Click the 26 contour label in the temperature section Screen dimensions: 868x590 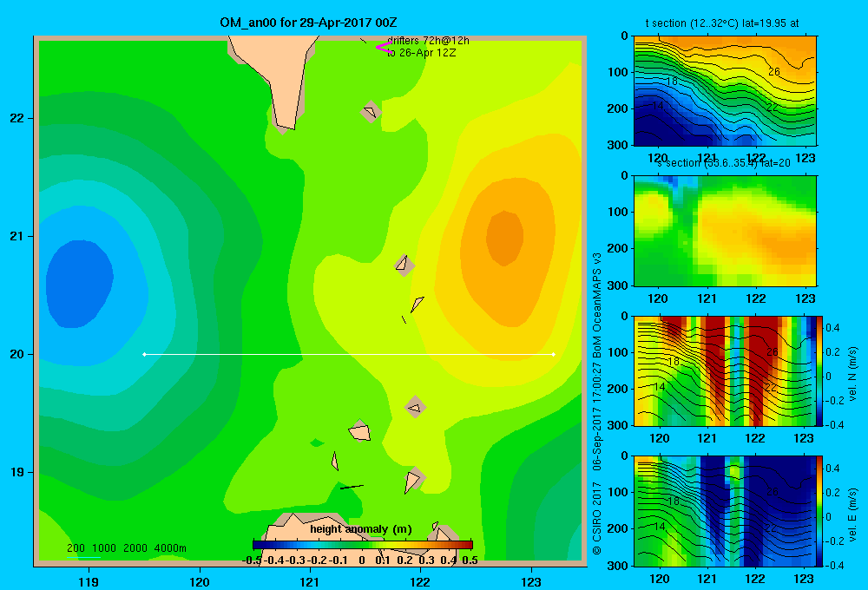[x=774, y=72]
